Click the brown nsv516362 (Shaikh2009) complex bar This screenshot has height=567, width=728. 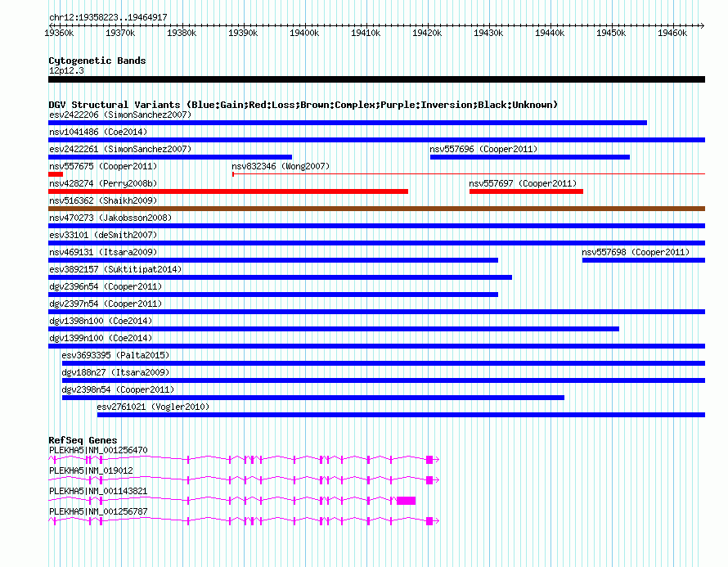[x=376, y=209]
